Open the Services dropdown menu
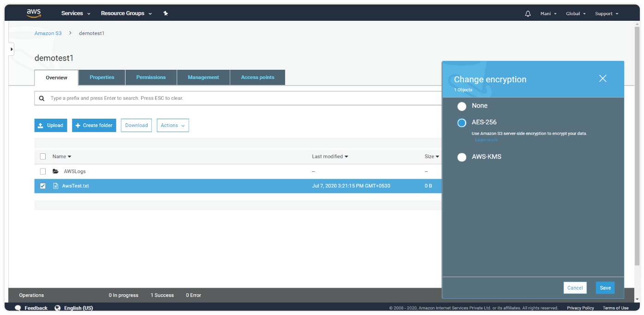Screen dimensions: 644x315 76,13
